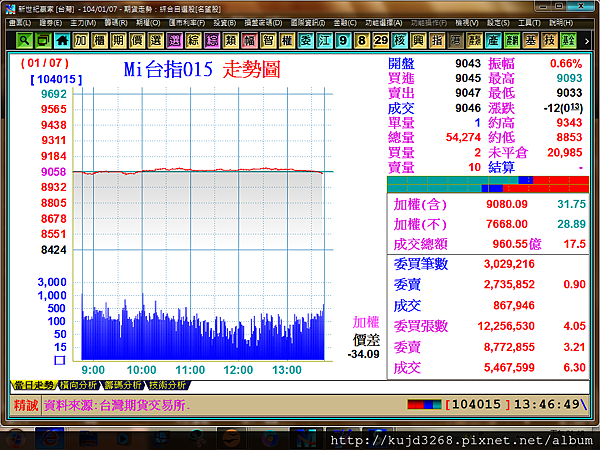Select the 加權(含) value 9080.09
The image size is (600, 450).
507,204
